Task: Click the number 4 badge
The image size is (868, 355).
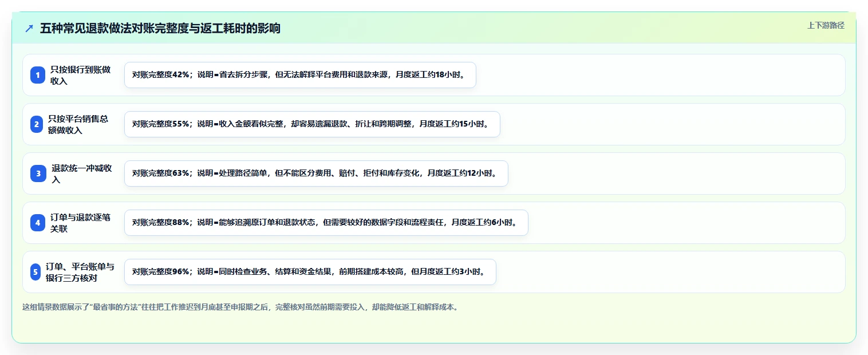Action: click(x=38, y=223)
